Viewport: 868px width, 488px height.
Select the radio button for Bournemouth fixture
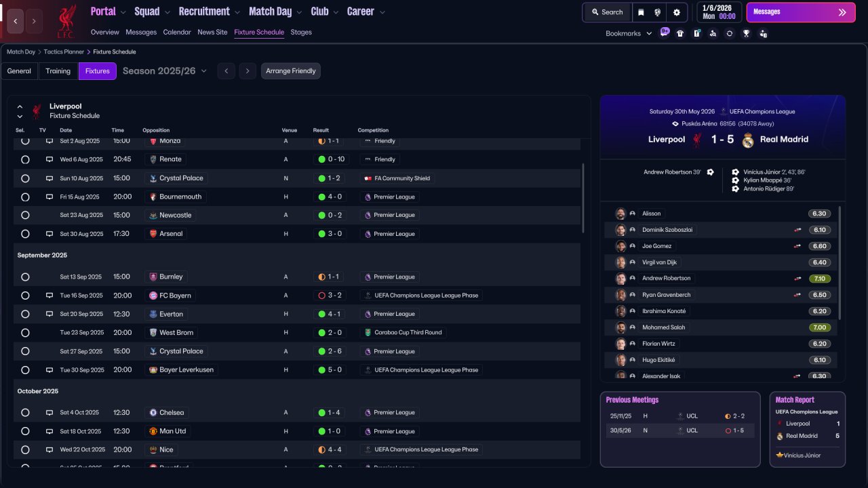point(25,197)
